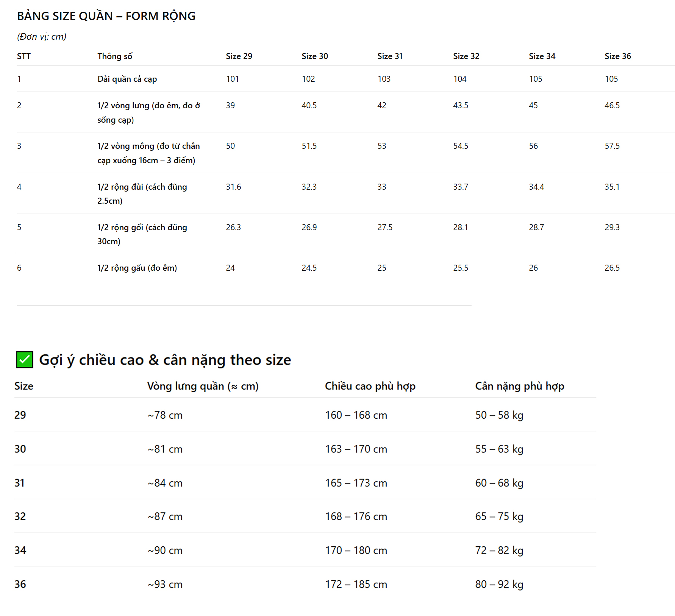Click the "Dài quần cả cạp" row label
The height and width of the screenshot is (616, 675).
pyautogui.click(x=127, y=79)
